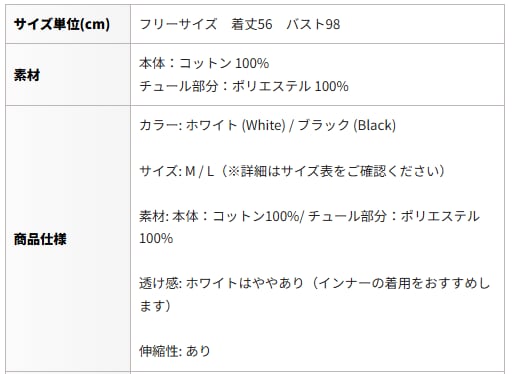Click the 着丈56 measurement text
The image size is (514, 374).
252,24
